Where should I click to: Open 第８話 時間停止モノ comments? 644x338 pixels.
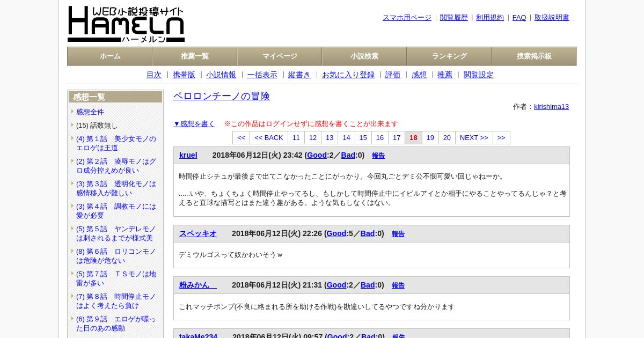pyautogui.click(x=116, y=301)
